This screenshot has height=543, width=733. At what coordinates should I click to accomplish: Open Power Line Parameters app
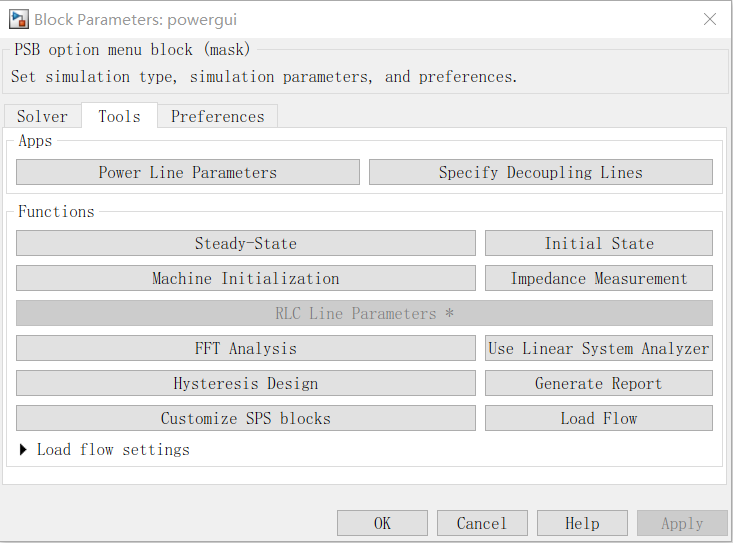click(187, 173)
